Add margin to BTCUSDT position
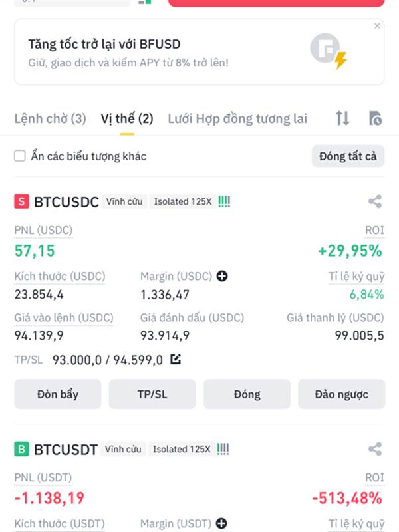 pos(221,523)
